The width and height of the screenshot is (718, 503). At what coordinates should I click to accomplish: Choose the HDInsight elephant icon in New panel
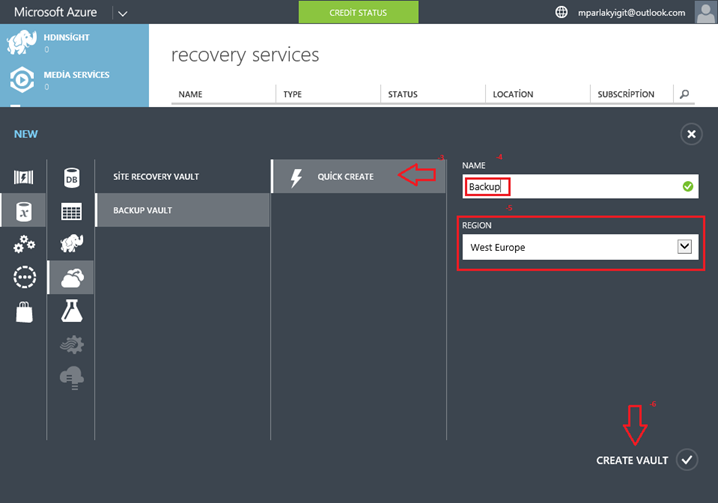(71, 243)
